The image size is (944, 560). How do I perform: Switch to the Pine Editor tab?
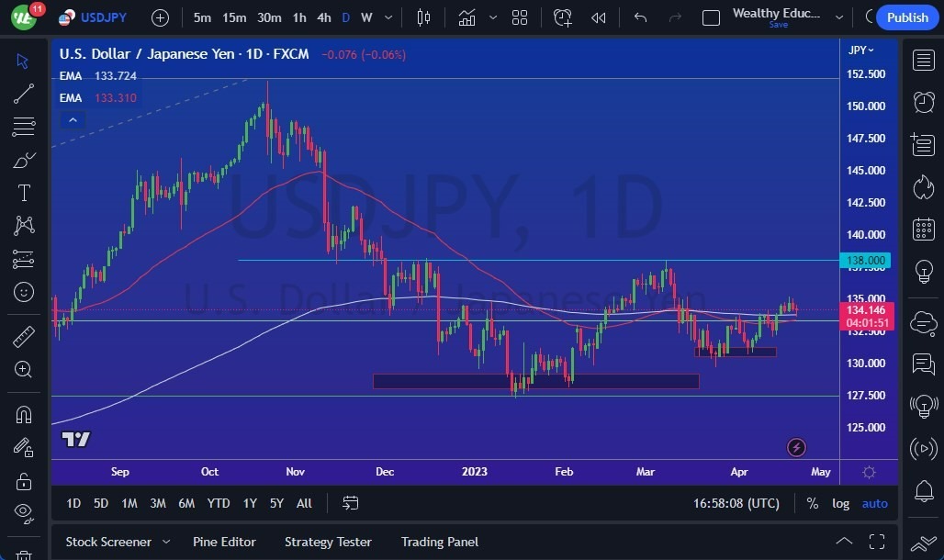click(x=224, y=542)
